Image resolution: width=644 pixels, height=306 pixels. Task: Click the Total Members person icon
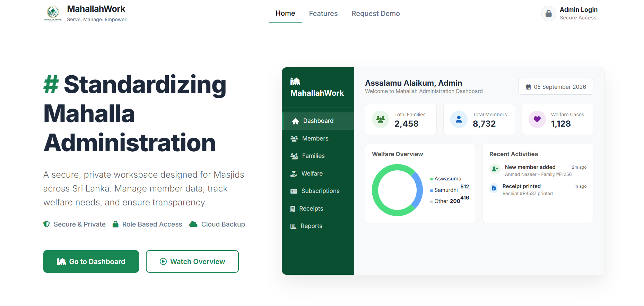pyautogui.click(x=459, y=119)
